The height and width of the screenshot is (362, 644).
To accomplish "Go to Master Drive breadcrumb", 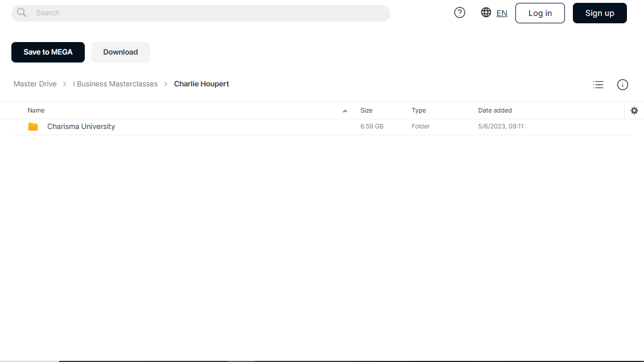I will (35, 84).
